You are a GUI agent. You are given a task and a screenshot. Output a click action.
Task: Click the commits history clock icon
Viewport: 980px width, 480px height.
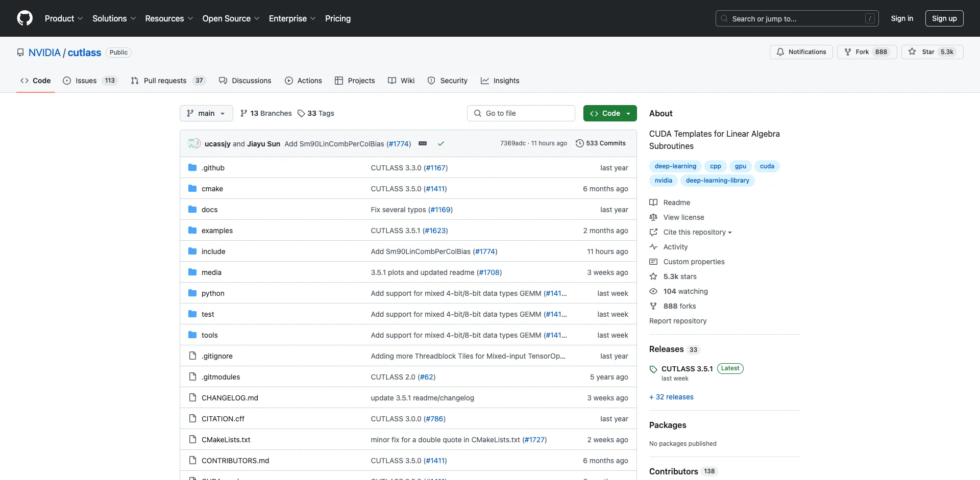coord(579,143)
